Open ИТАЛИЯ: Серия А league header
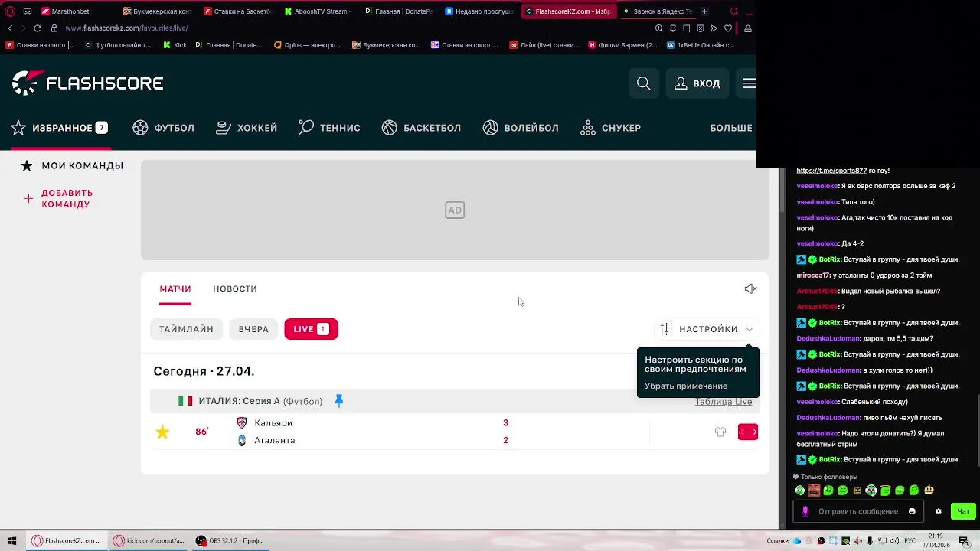980x551 pixels. click(260, 401)
